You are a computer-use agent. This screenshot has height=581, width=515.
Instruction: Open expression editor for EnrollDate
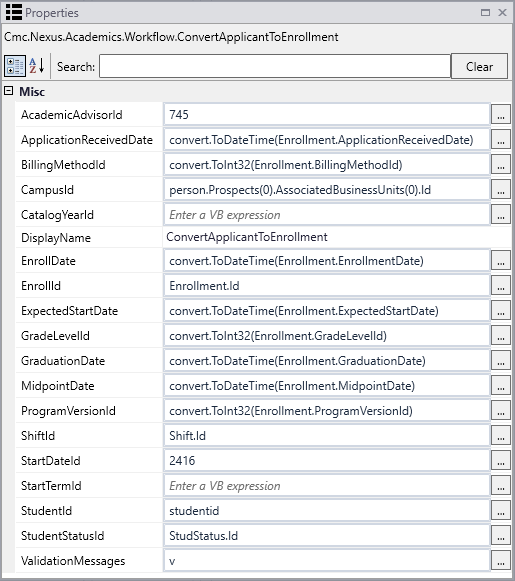point(501,260)
